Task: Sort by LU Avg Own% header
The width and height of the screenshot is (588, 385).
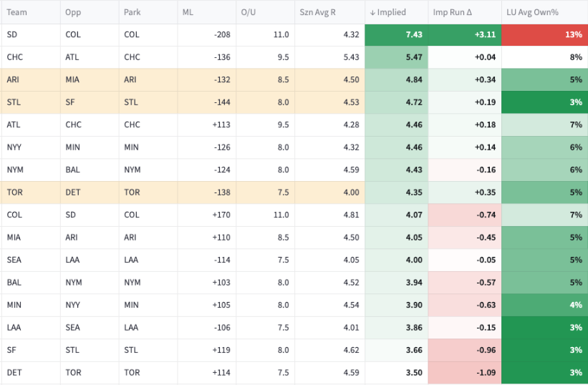Action: pyautogui.click(x=532, y=12)
